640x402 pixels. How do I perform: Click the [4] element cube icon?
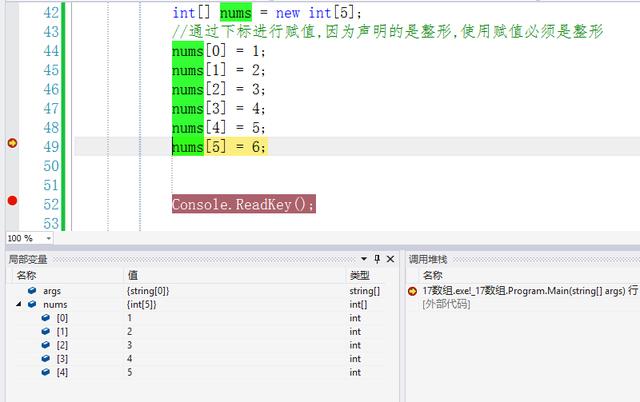point(46,371)
